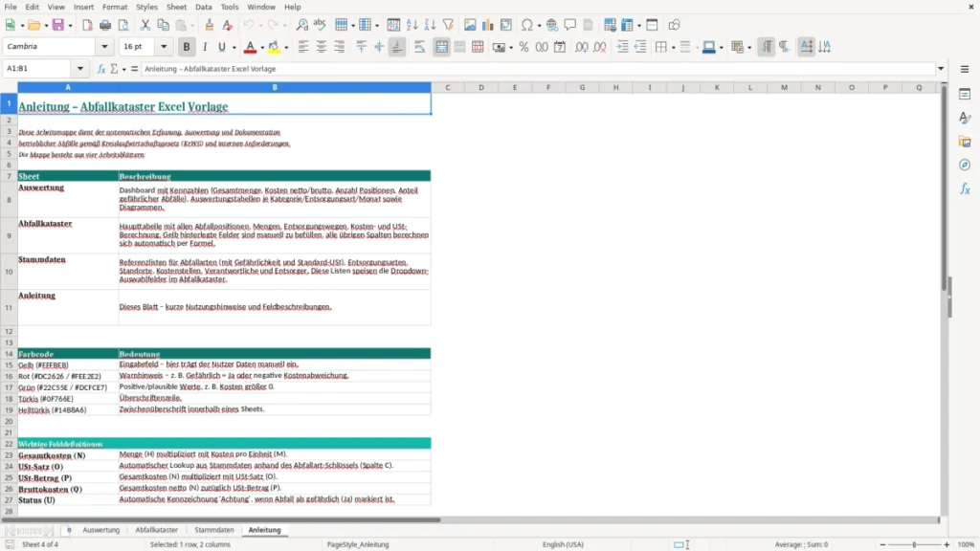Click the formula input line field
The height and width of the screenshot is (551, 980).
pyautogui.click(x=538, y=69)
